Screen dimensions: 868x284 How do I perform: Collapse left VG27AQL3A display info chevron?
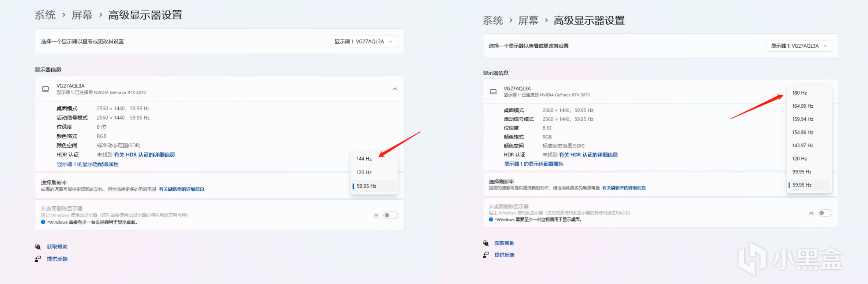click(x=395, y=89)
